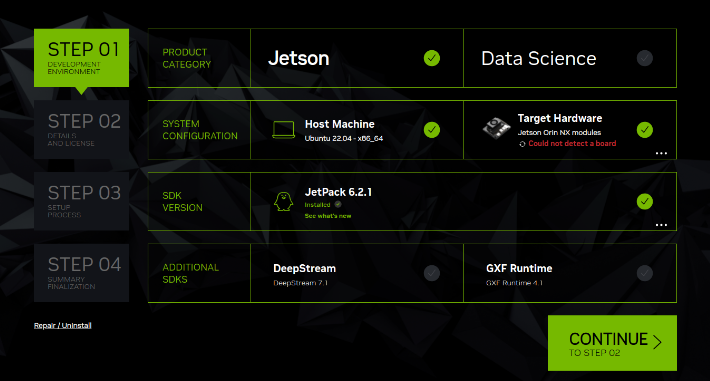Click the SYSTEM CONFIGURATION row label
This screenshot has height=381, width=710.
coord(200,130)
